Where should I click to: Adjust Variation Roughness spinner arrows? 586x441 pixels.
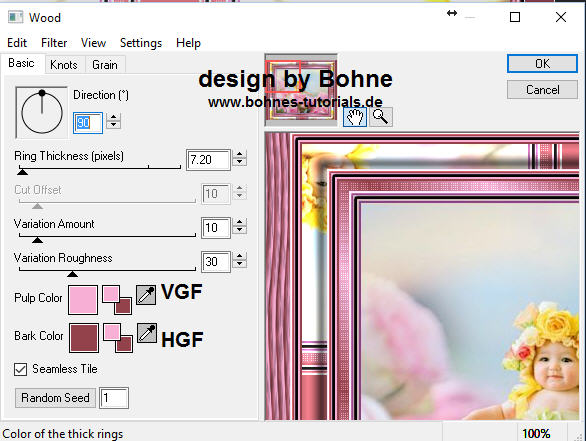coord(240,260)
